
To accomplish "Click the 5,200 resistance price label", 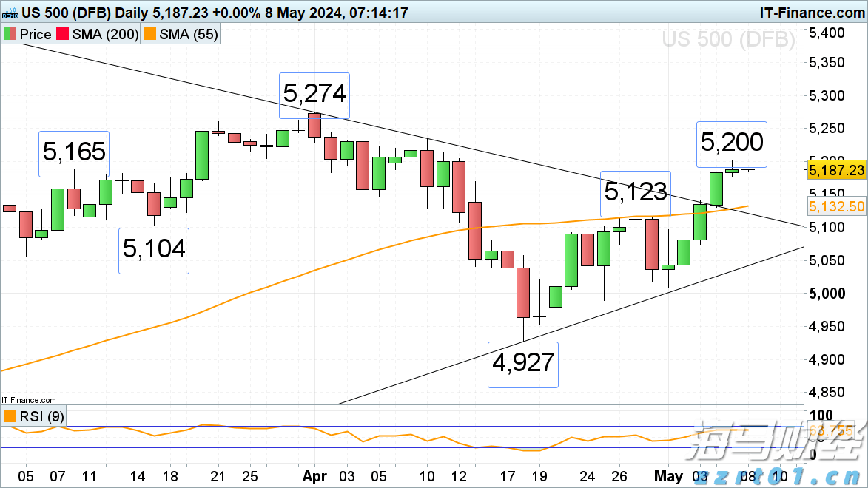I will [x=733, y=143].
